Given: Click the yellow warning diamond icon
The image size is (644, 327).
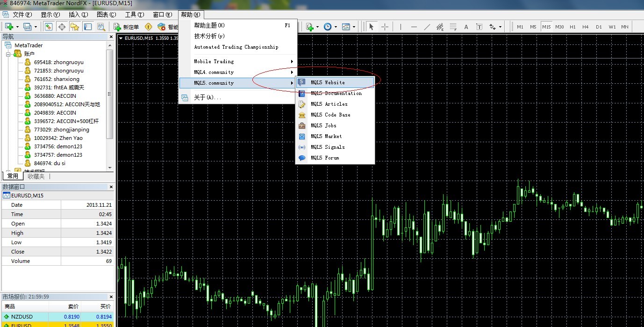Looking at the screenshot, I should coord(149,27).
